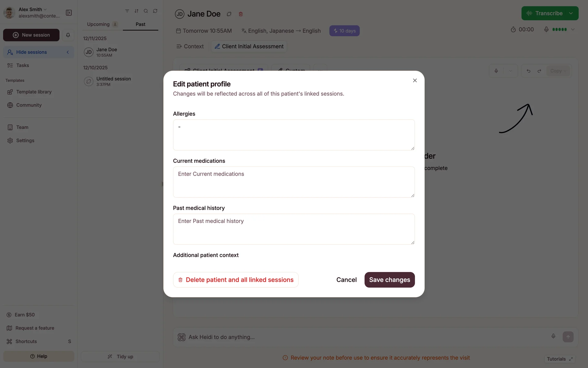The height and width of the screenshot is (368, 588).
Task: Click the Current medications text field
Action: click(294, 182)
